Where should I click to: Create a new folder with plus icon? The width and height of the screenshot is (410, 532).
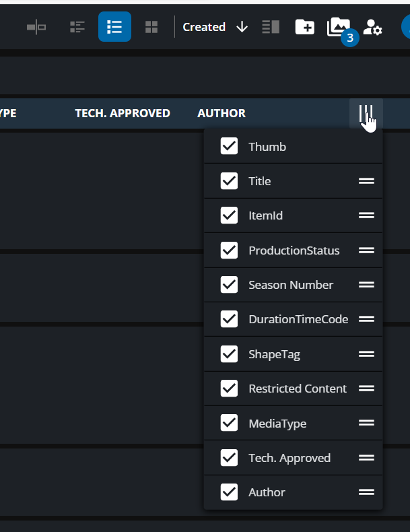[x=305, y=27]
